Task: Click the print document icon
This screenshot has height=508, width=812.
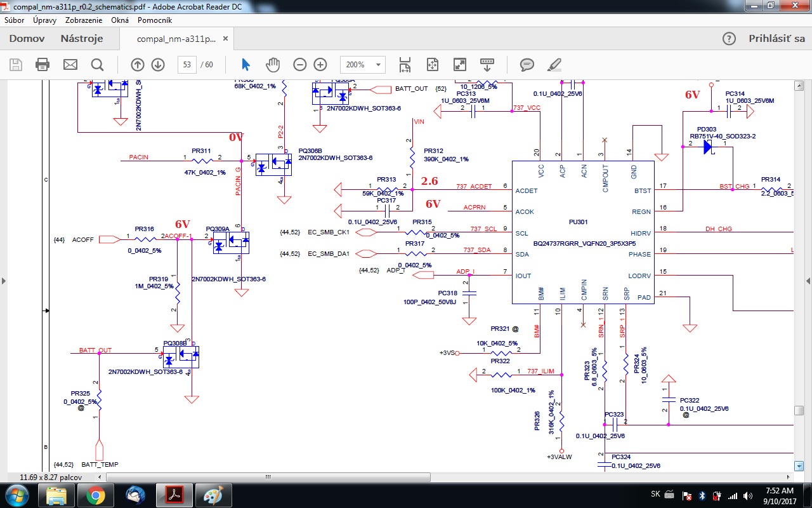Action: 43,64
